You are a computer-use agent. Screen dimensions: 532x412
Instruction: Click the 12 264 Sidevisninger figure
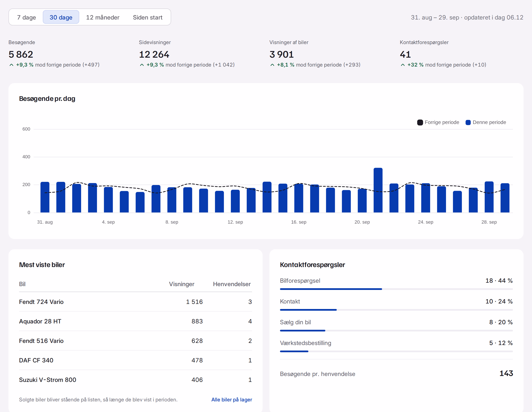pyautogui.click(x=154, y=54)
